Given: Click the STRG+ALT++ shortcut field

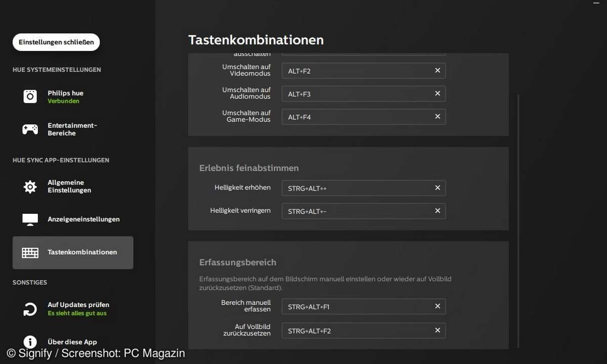Looking at the screenshot, I should click(364, 188).
